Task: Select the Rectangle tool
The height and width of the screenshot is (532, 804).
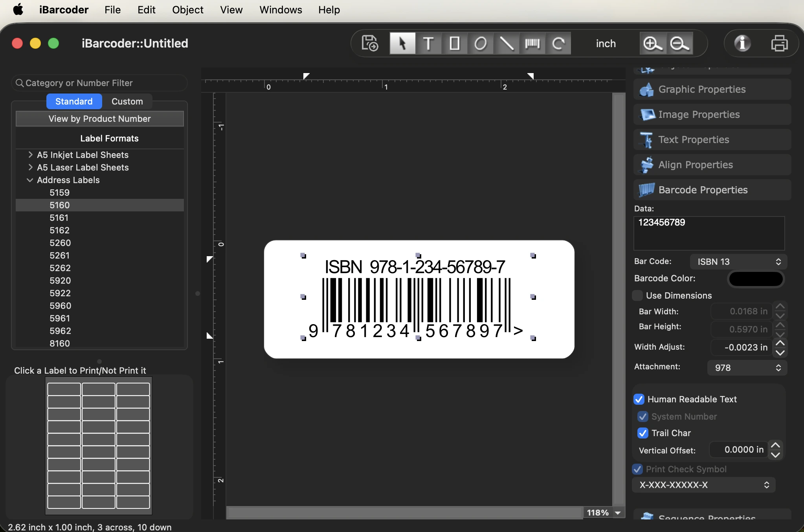Action: click(x=455, y=43)
